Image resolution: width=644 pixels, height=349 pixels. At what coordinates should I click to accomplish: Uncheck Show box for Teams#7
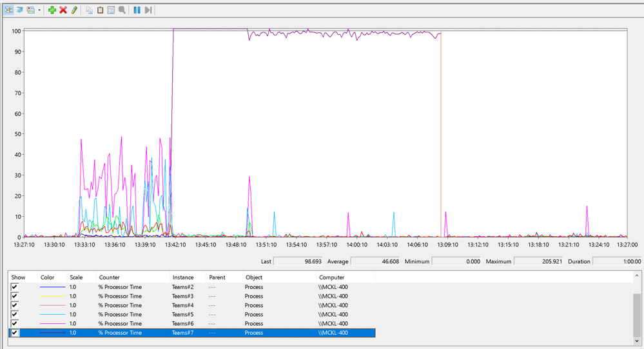(15, 333)
